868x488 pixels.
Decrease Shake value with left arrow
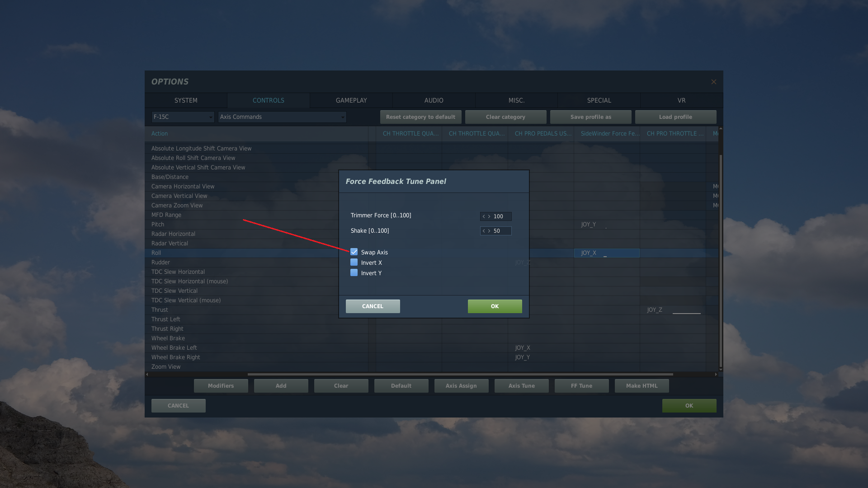pos(484,231)
